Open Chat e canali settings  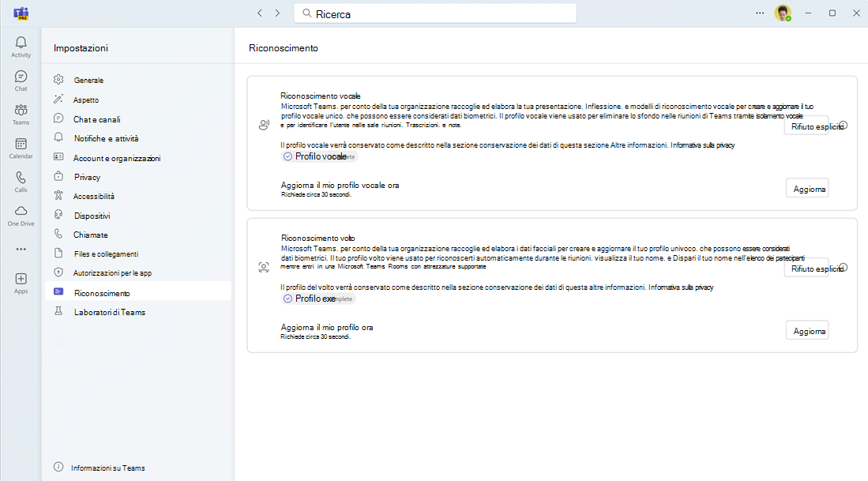pyautogui.click(x=138, y=119)
